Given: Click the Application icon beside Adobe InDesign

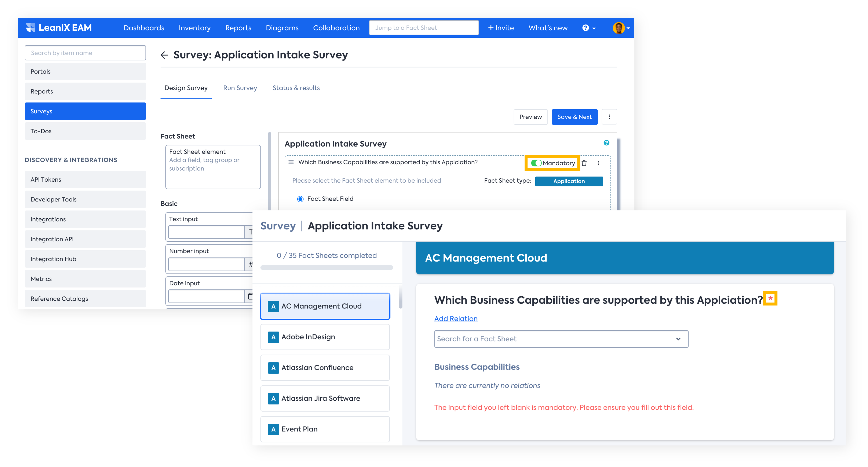Looking at the screenshot, I should pos(273,337).
